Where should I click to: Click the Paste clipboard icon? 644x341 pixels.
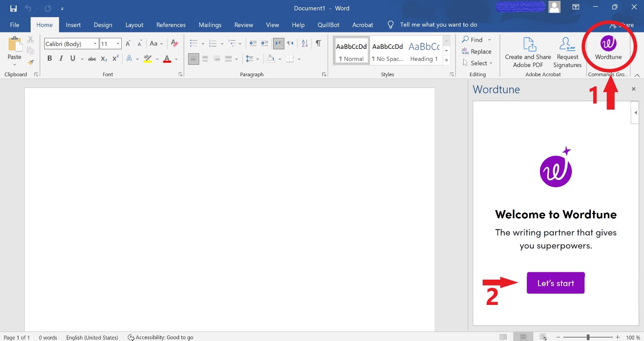[14, 45]
